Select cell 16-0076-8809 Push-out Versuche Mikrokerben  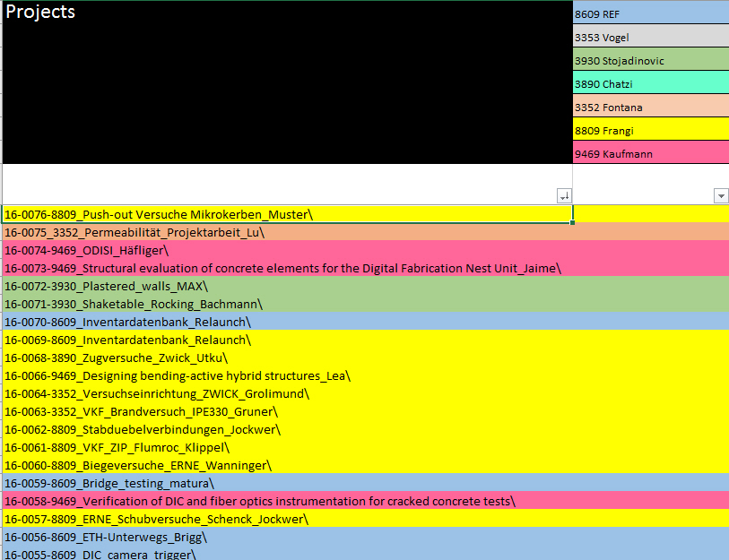coord(287,214)
